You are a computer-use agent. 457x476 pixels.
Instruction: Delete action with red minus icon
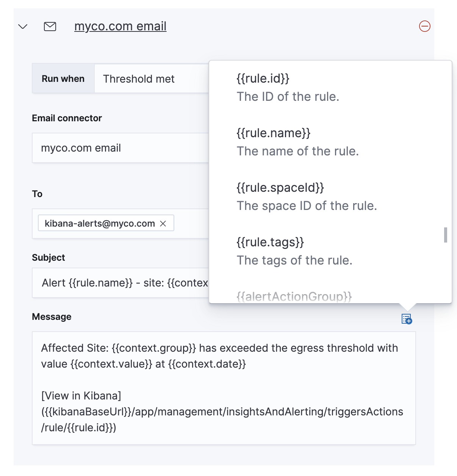[424, 26]
